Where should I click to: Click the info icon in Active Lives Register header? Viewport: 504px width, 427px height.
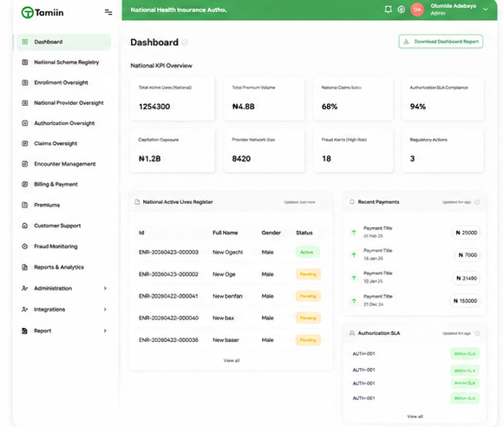coord(323,202)
